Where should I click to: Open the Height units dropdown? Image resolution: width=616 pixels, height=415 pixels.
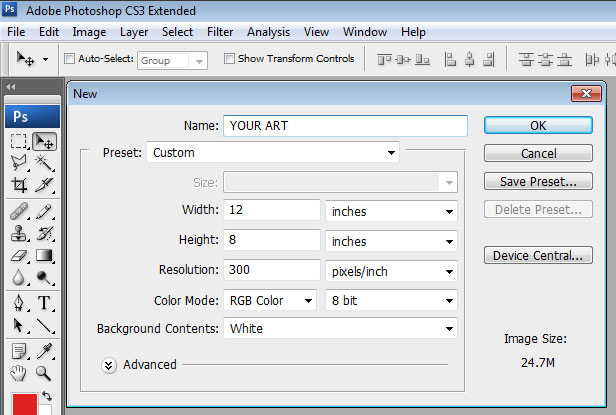tap(391, 241)
